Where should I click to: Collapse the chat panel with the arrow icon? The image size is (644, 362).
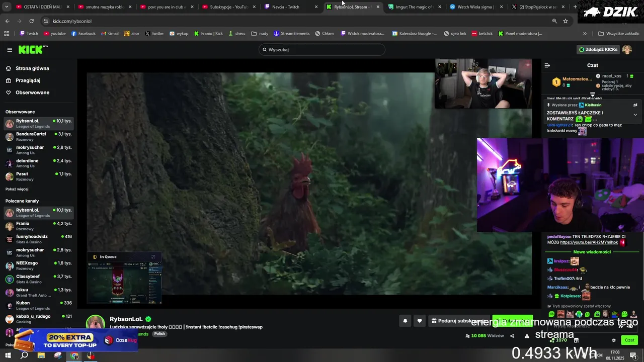(547, 65)
